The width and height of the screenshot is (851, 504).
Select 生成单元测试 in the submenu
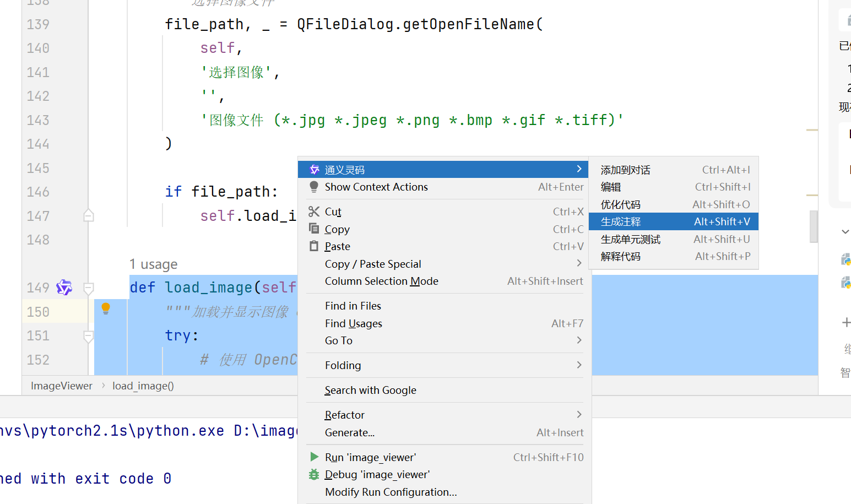[674, 239]
